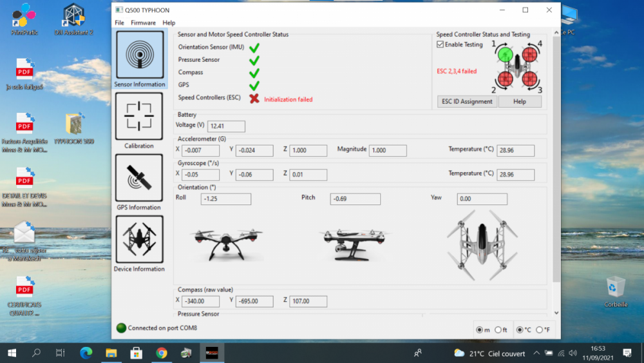Select meters unit radio button

pyautogui.click(x=479, y=329)
